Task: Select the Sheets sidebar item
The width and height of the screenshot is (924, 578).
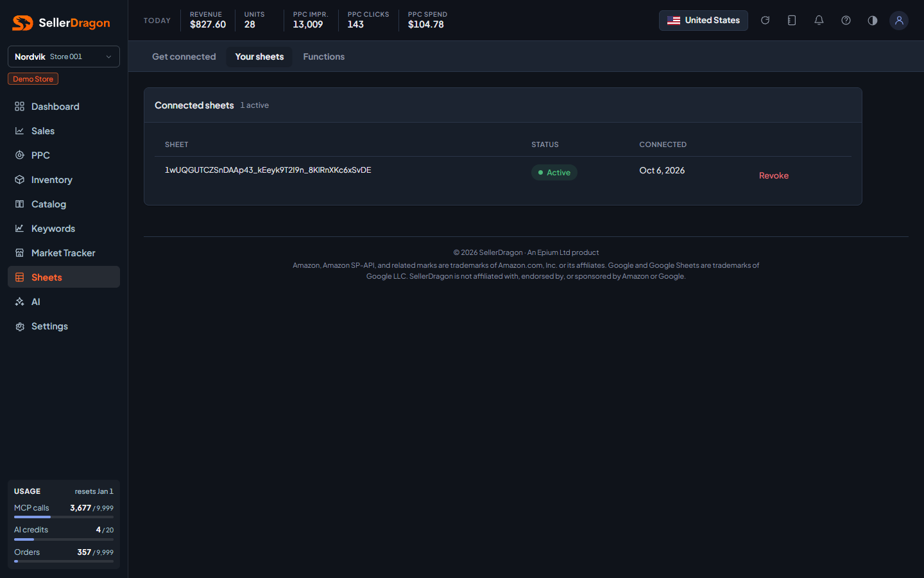Action: [x=64, y=277]
